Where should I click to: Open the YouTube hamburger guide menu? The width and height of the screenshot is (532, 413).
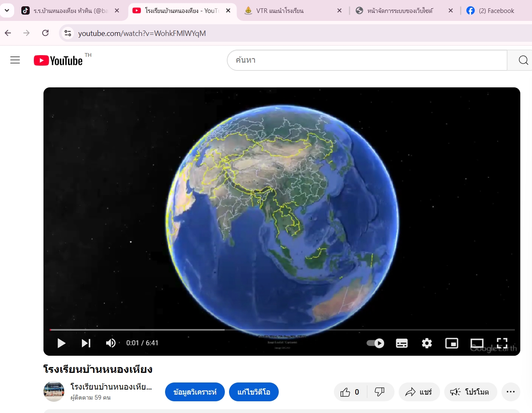point(15,60)
